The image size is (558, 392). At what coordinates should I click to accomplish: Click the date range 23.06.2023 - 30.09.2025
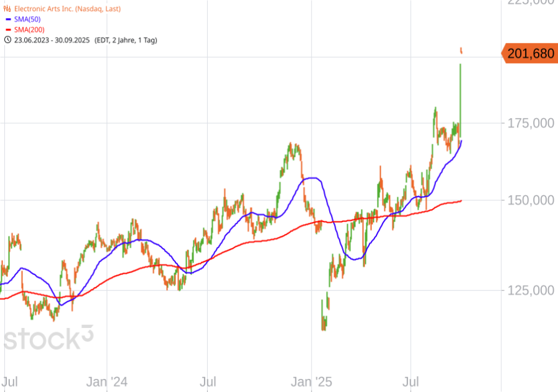coord(52,40)
